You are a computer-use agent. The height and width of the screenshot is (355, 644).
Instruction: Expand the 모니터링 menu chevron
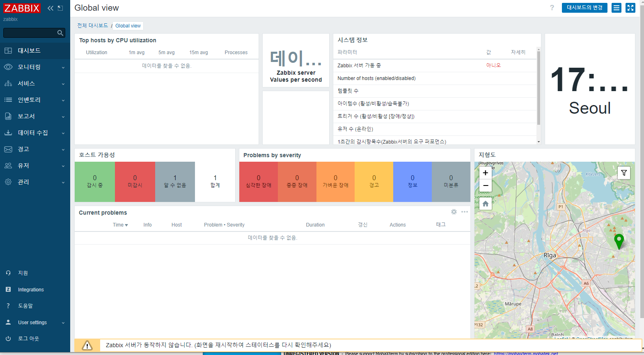pos(63,67)
